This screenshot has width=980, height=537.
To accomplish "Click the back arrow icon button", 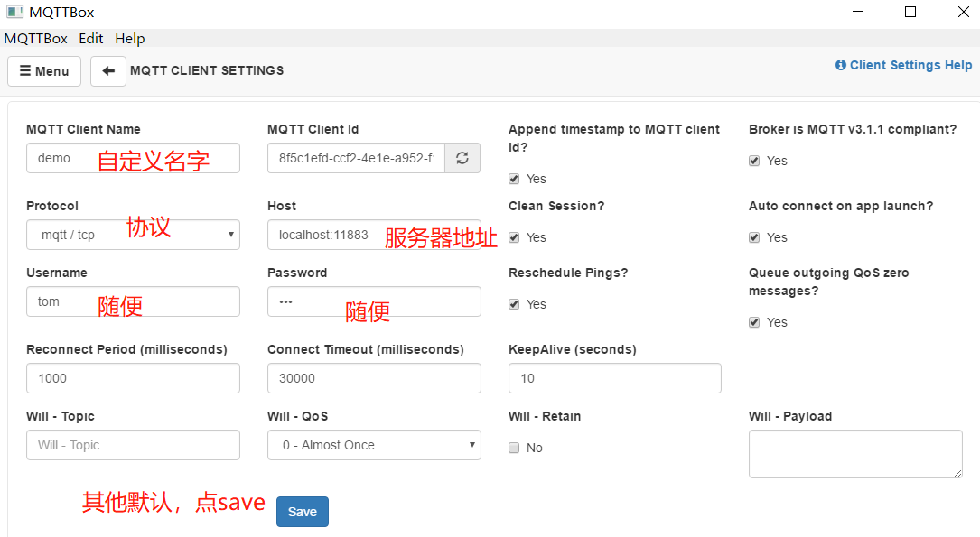I will 108,71.
